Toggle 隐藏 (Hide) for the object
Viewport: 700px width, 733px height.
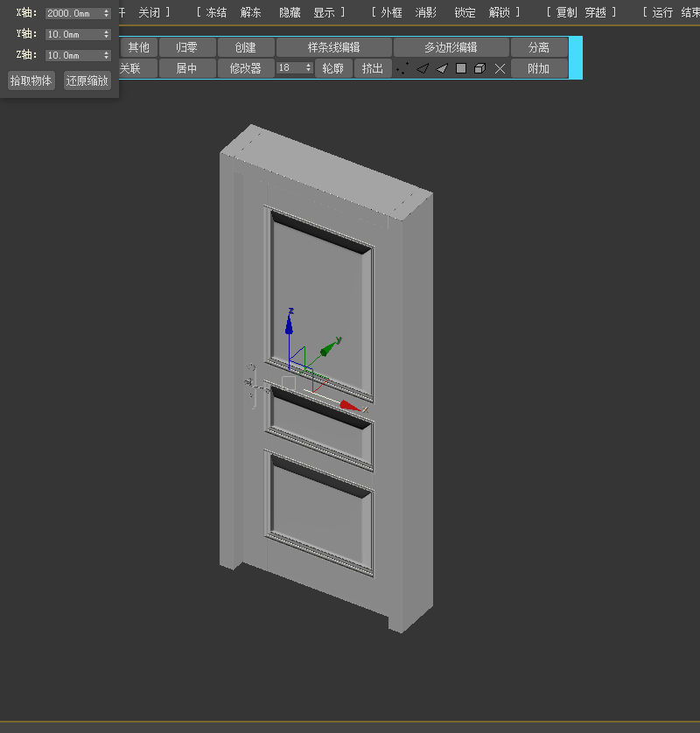292,12
